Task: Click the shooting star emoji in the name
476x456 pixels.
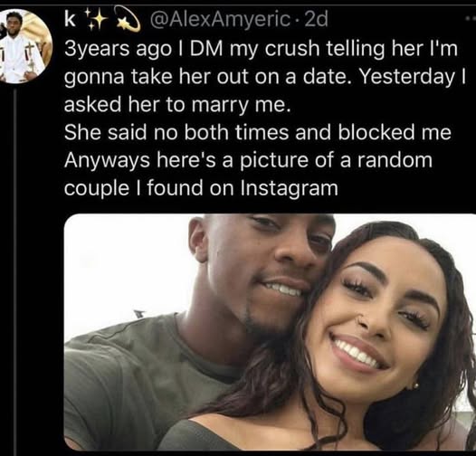Action: [129, 20]
